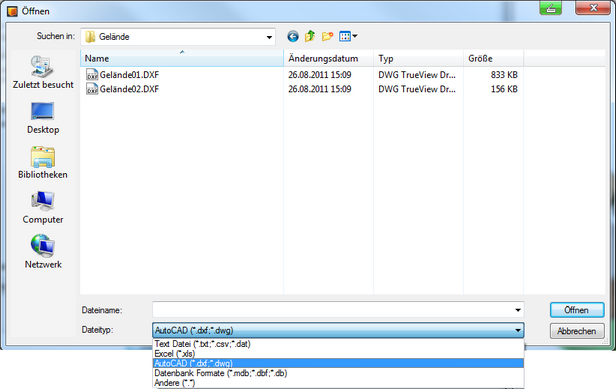Select the Gelände02.DXF file name

pyautogui.click(x=129, y=89)
